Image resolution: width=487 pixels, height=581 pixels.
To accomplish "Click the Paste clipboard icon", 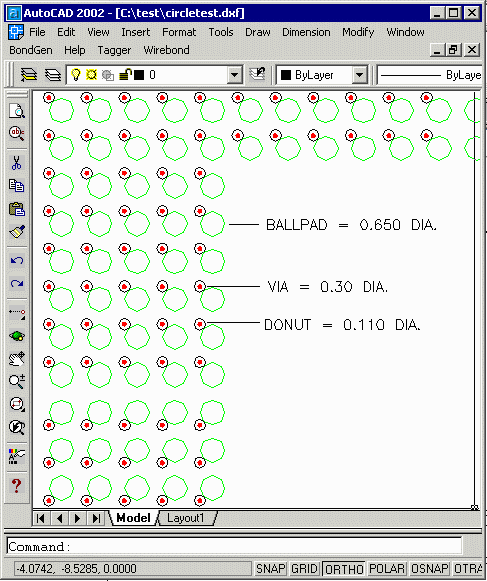I will pos(17,209).
